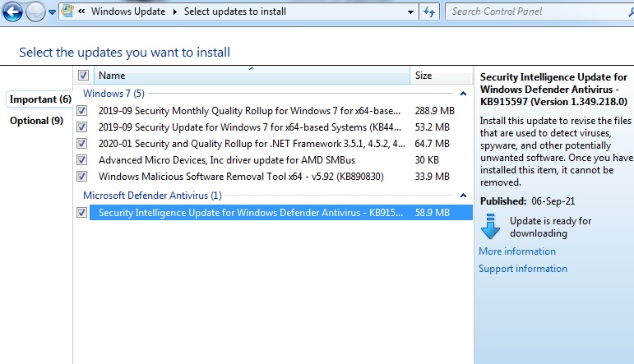Sort updates by the Size column

pyautogui.click(x=441, y=75)
